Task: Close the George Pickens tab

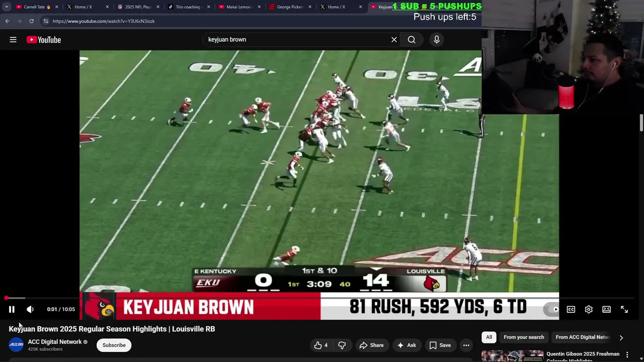Action: (x=310, y=7)
